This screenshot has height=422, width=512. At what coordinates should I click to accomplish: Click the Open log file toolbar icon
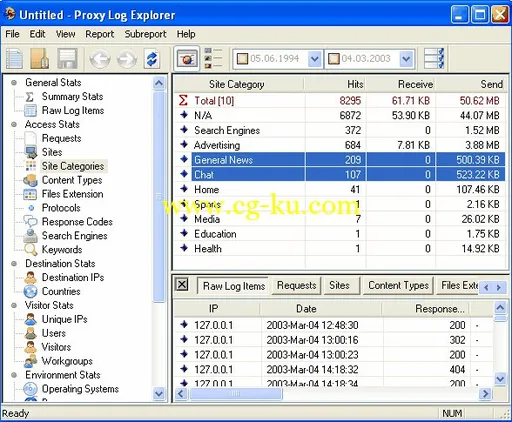pos(40,59)
